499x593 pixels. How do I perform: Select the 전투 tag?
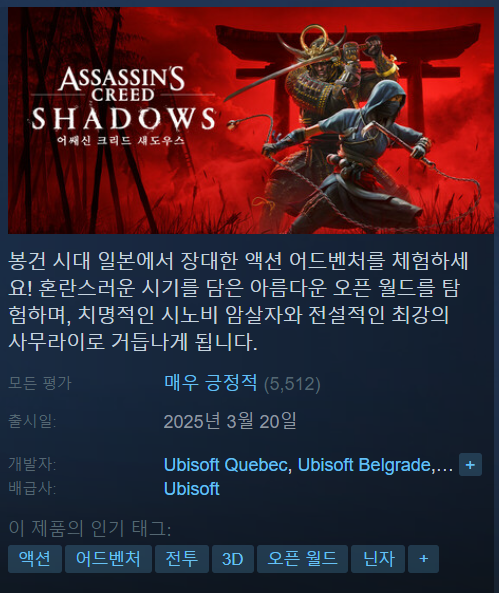(182, 559)
